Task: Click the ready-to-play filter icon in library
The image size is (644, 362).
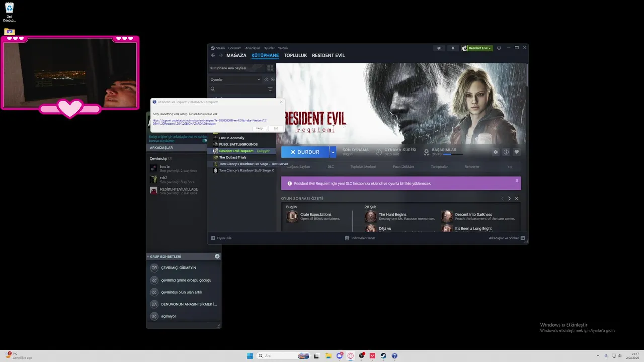Action: pyautogui.click(x=273, y=79)
